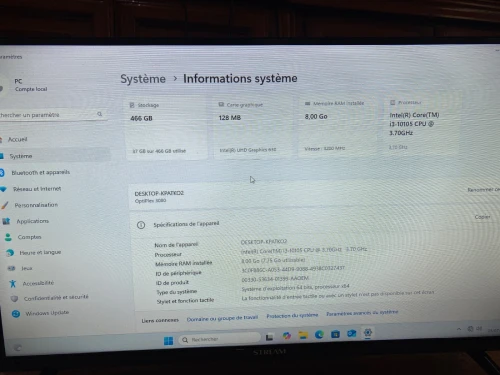Click the Système breadcrumb link

pyautogui.click(x=143, y=79)
